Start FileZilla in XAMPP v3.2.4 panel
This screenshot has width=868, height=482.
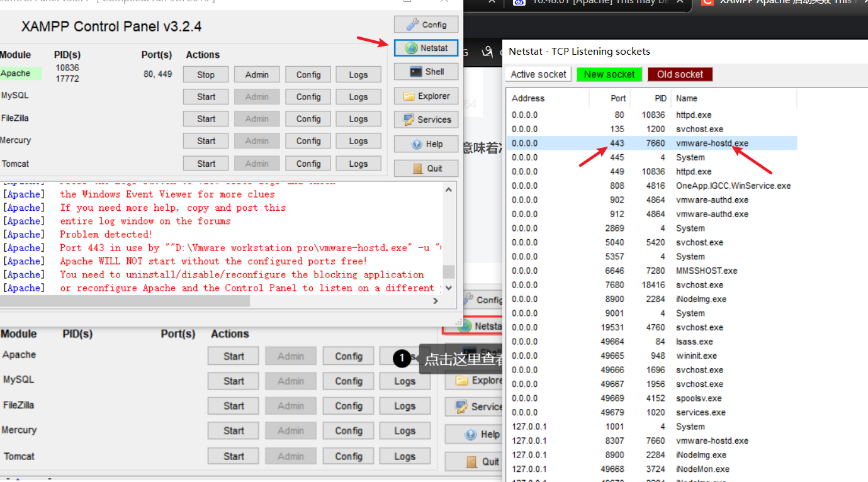click(x=206, y=119)
